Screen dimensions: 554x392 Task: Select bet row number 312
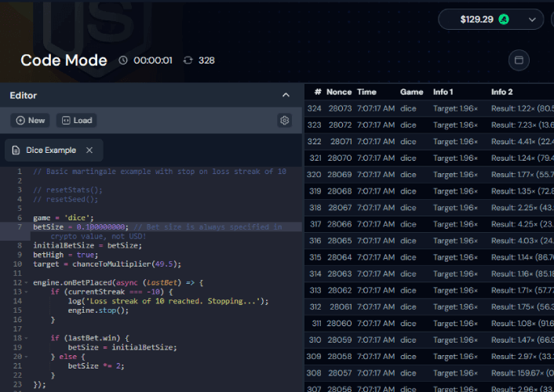[x=429, y=307]
